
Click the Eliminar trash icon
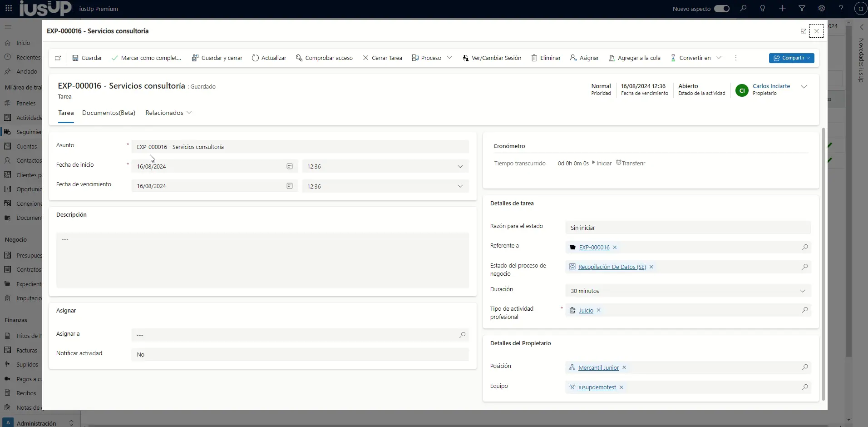tap(534, 58)
